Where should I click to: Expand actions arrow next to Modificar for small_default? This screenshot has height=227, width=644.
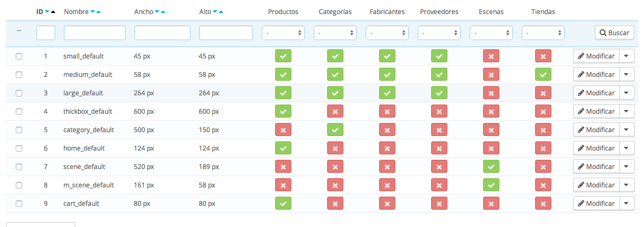pyautogui.click(x=627, y=56)
